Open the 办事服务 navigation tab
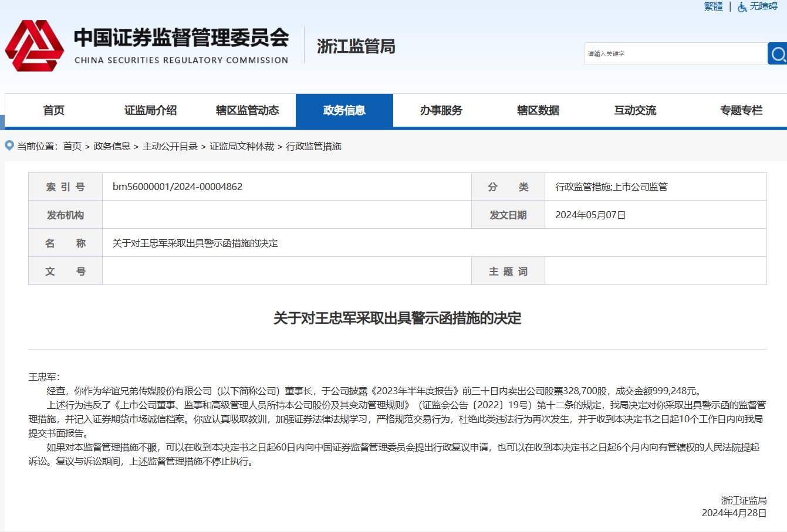This screenshot has width=787, height=532. 441,110
